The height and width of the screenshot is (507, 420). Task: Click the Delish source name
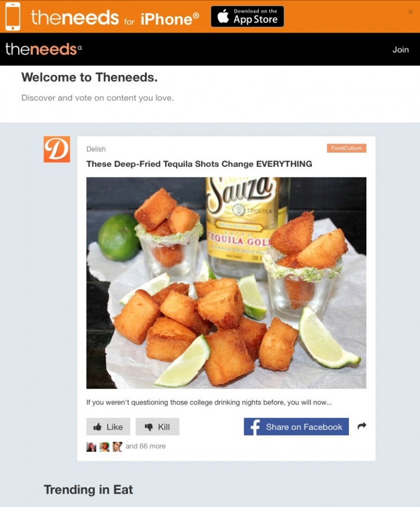[x=96, y=149]
